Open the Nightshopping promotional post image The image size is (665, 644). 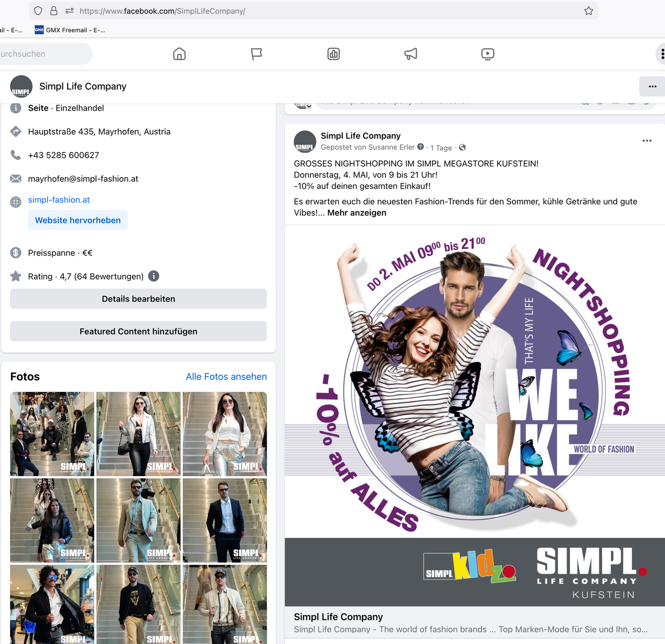[475, 415]
